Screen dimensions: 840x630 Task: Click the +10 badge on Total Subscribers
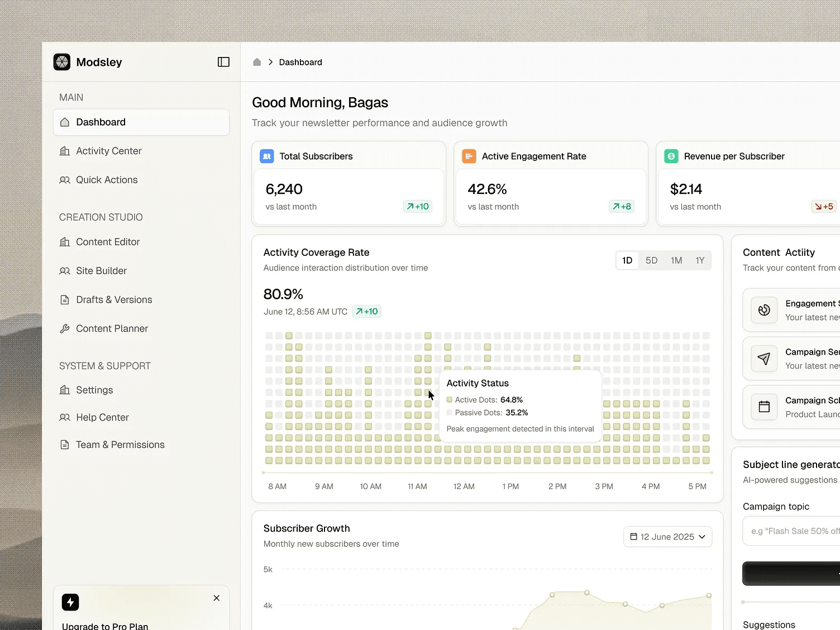[x=418, y=207]
